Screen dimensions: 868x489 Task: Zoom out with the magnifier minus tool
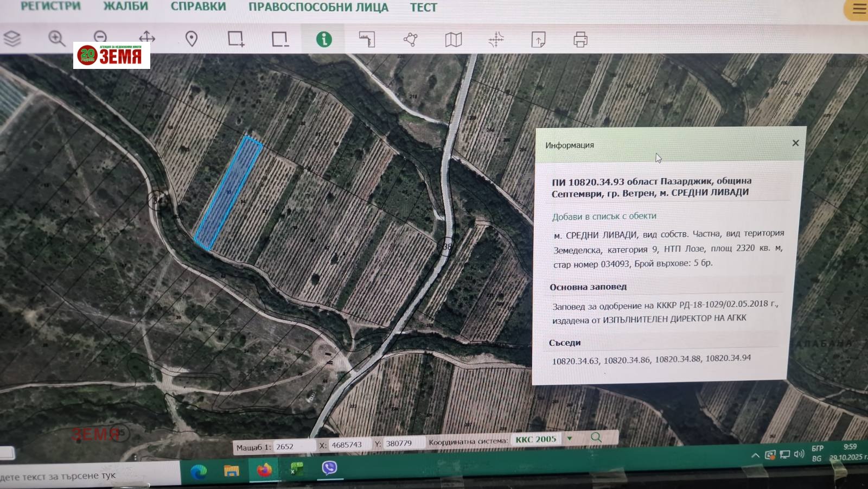point(100,37)
